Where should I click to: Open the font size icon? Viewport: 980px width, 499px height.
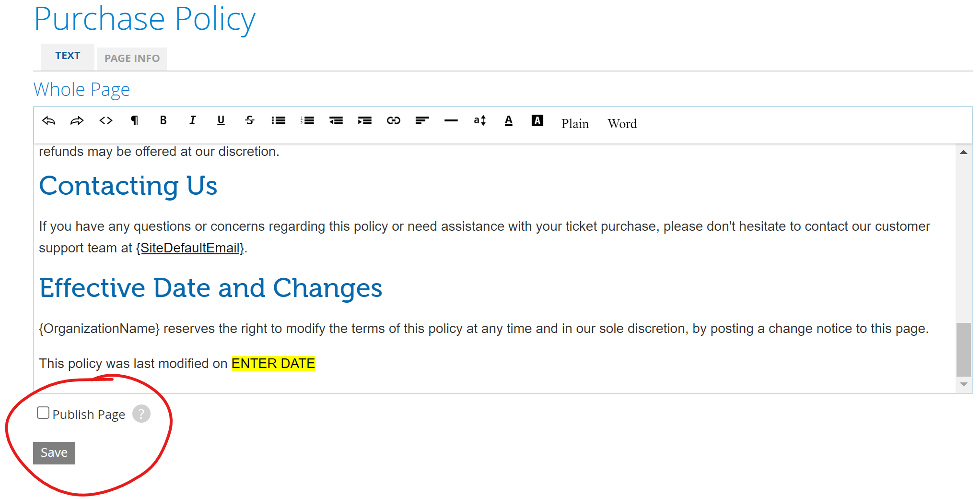click(480, 120)
